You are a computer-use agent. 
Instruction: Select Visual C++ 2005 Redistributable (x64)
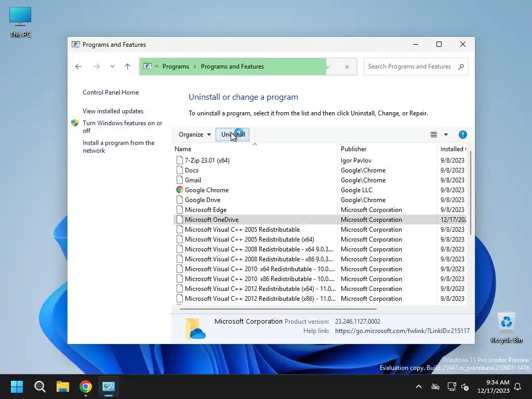[x=249, y=239]
